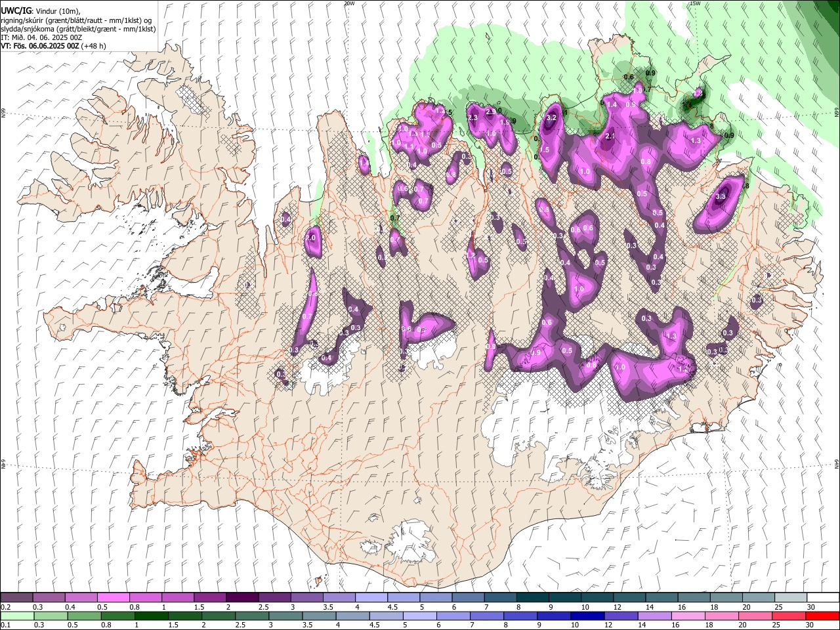Pick the bright red swatch above 30
Viewport: 840px width, 630px height.
[x=822, y=616]
